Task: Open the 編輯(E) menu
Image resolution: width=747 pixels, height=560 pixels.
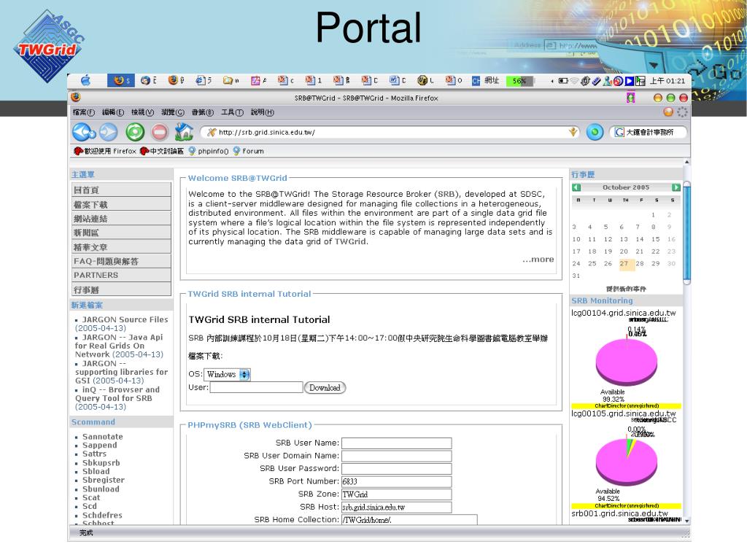Action: [x=113, y=112]
